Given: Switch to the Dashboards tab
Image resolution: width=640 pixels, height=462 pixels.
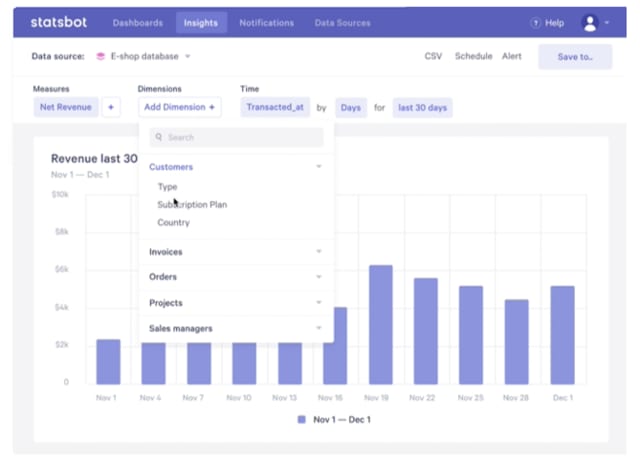Looking at the screenshot, I should (x=138, y=23).
